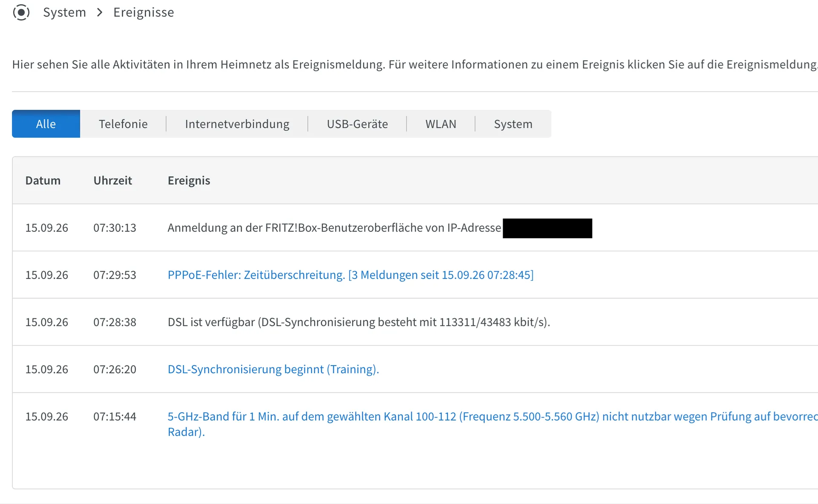The width and height of the screenshot is (818, 504).
Task: Click the redacted IP address box
Action: click(547, 228)
